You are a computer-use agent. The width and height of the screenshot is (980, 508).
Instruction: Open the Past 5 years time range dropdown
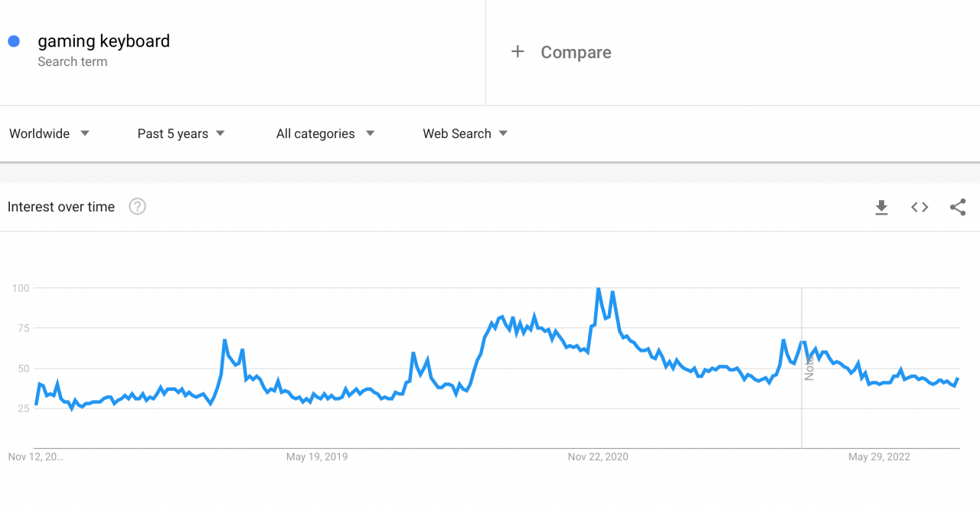tap(180, 133)
